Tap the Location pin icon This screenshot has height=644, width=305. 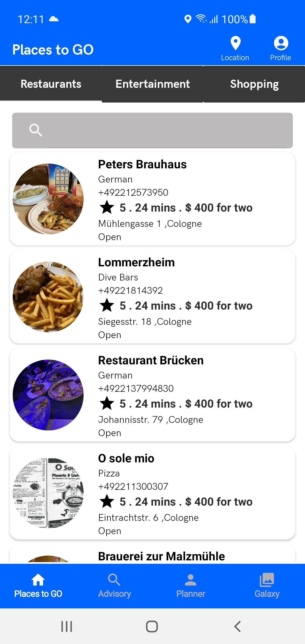click(235, 43)
